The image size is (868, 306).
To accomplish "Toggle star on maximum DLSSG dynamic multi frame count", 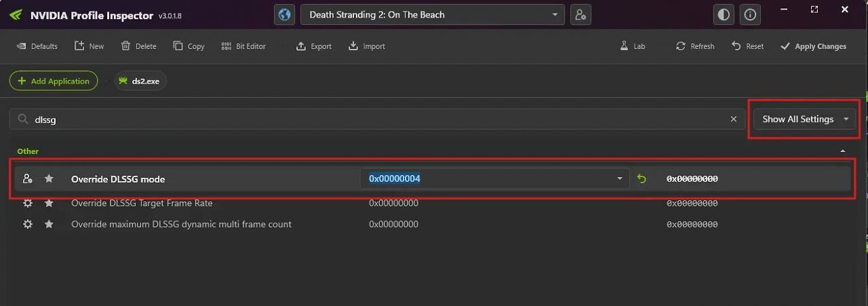I will click(x=49, y=224).
